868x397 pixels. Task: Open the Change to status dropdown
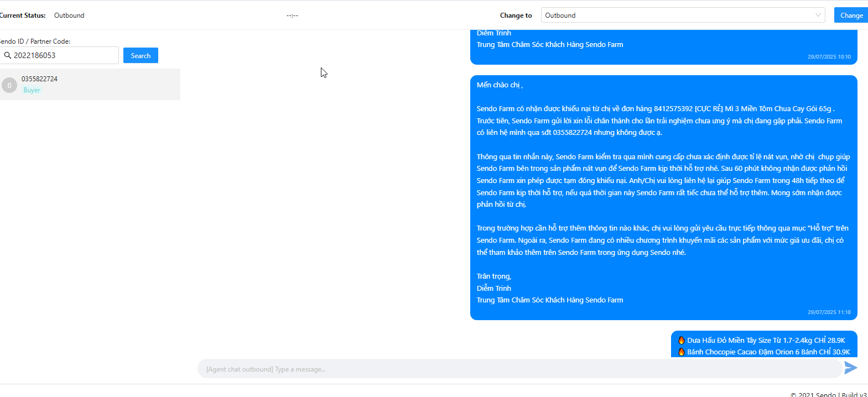[683, 15]
